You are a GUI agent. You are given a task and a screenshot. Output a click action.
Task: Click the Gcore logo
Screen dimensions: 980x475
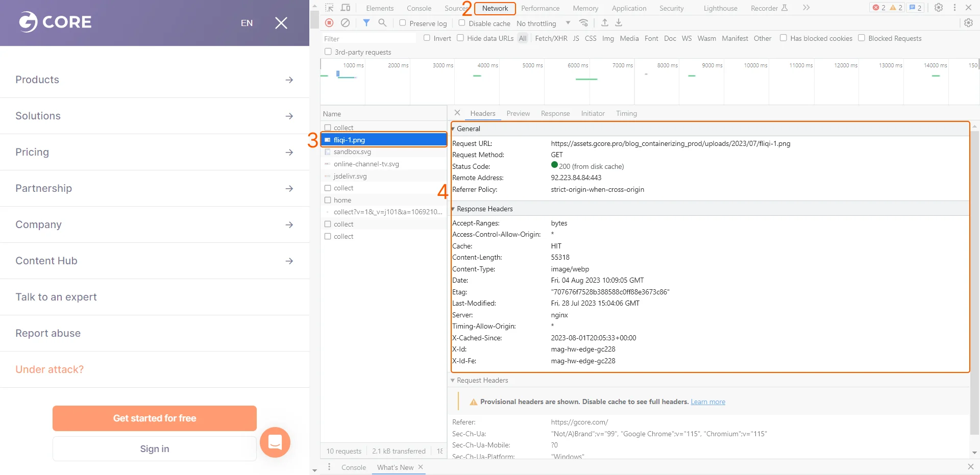55,22
